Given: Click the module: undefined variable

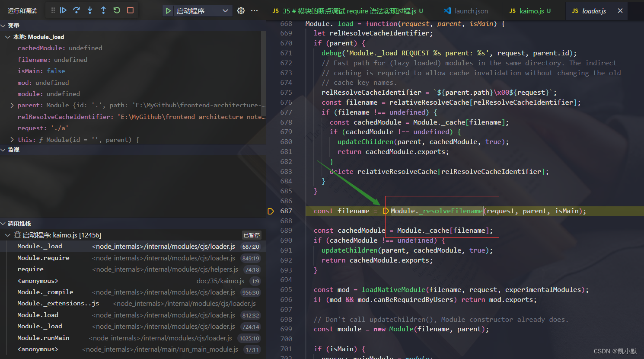Looking at the screenshot, I should tap(131, 94).
